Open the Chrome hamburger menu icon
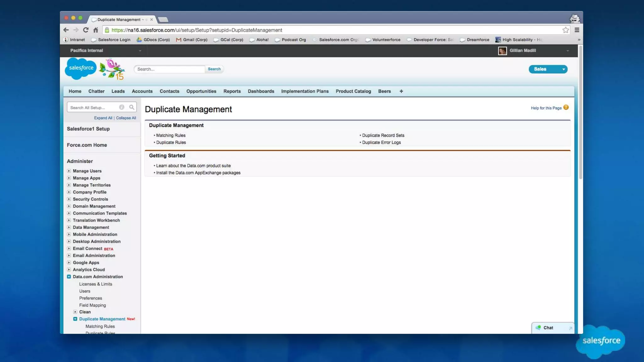644x362 pixels. pyautogui.click(x=577, y=30)
